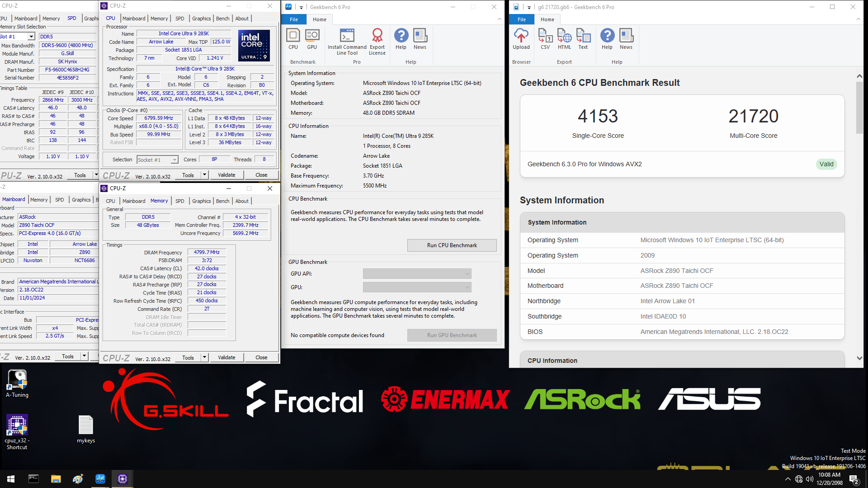
Task: Click Validate in the top CPU-Z window
Action: click(226, 175)
